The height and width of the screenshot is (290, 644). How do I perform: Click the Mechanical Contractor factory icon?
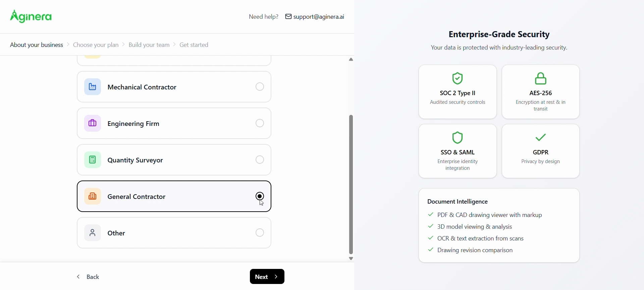point(93,87)
